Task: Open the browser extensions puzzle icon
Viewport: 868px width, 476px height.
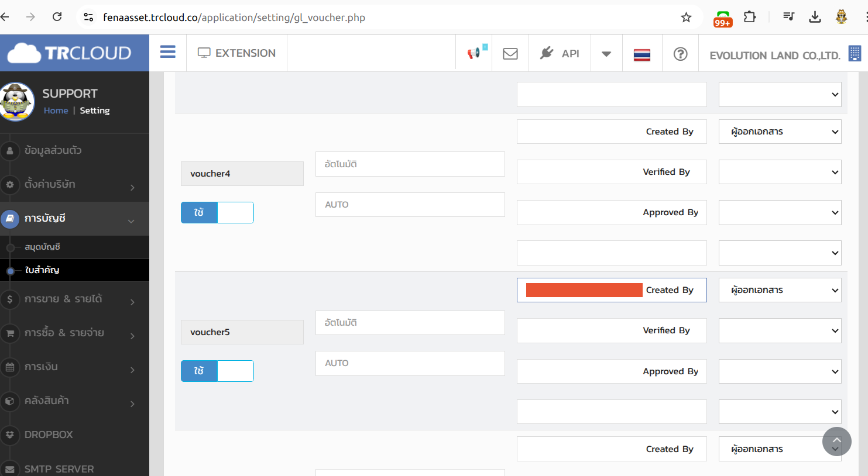Action: click(x=750, y=17)
